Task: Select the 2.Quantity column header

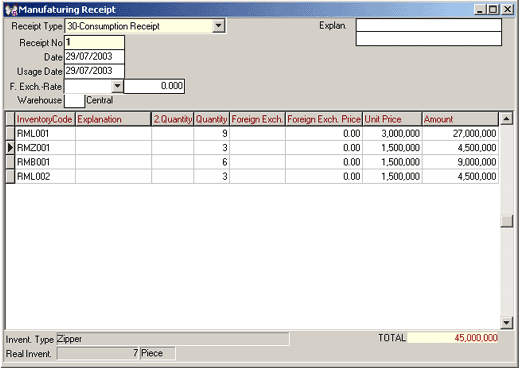Action: (172, 119)
